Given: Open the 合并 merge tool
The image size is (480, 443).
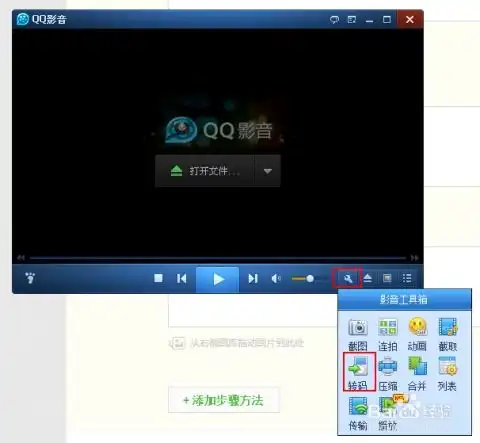Looking at the screenshot, I should [x=417, y=373].
